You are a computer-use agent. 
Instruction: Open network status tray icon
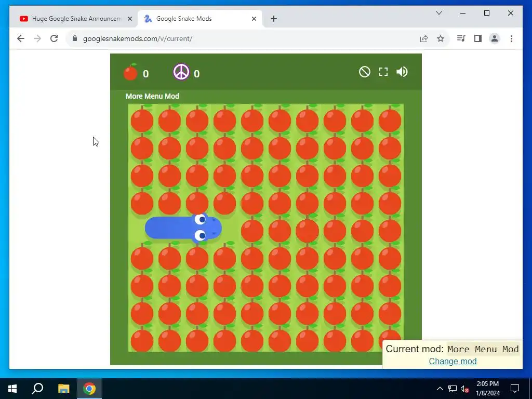pyautogui.click(x=453, y=389)
